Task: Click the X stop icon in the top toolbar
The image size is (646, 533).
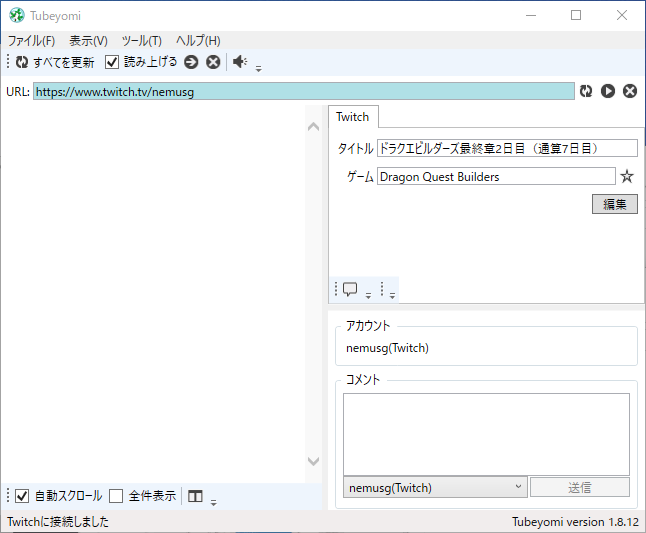Action: point(213,62)
